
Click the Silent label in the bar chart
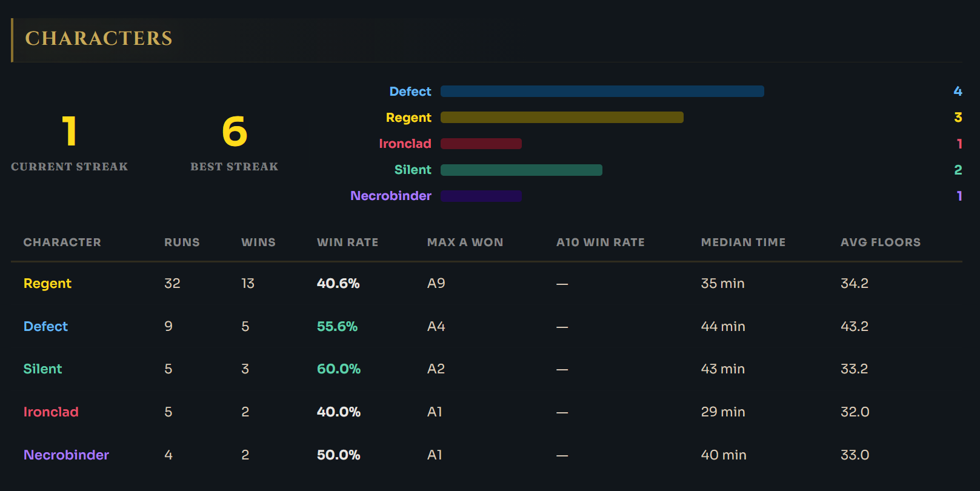[413, 170]
